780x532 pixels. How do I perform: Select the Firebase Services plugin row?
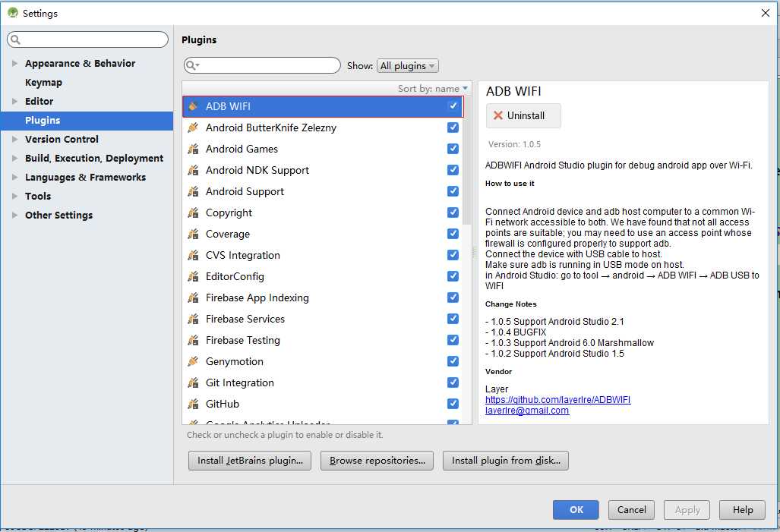click(324, 319)
